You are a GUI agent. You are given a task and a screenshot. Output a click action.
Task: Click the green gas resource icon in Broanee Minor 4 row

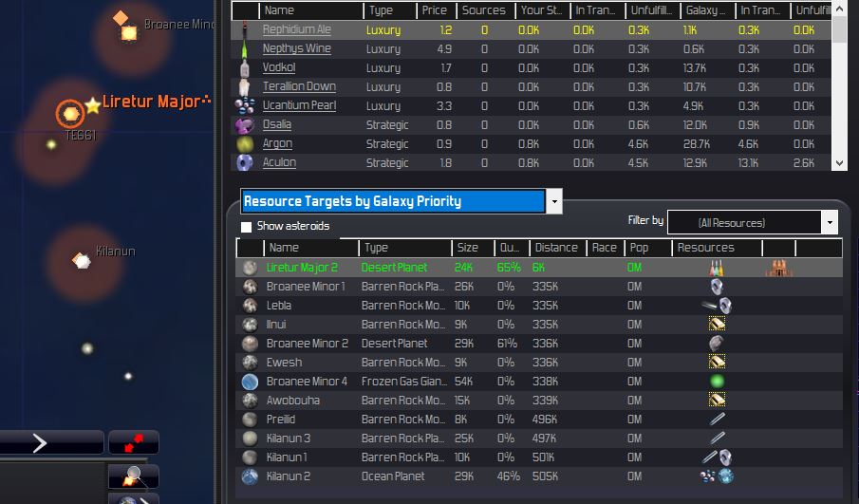717,382
